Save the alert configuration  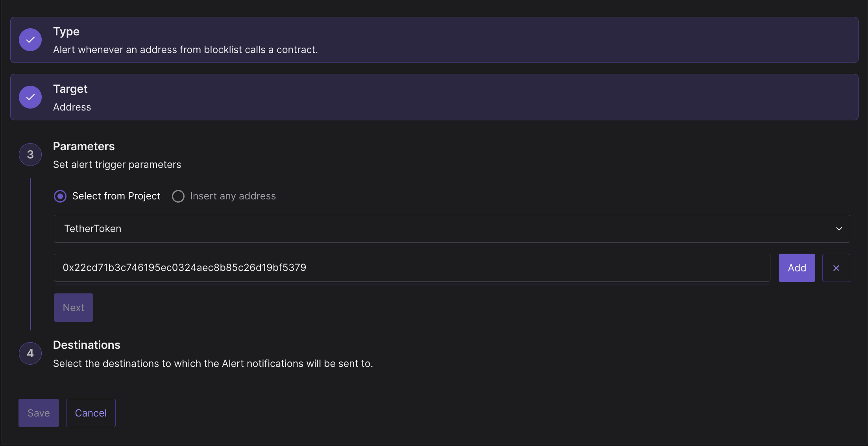[39, 413]
